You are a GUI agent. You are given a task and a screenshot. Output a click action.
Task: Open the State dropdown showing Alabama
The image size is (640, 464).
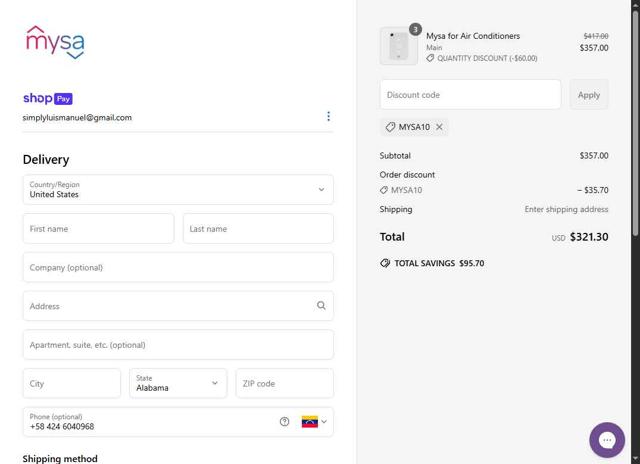[178, 383]
